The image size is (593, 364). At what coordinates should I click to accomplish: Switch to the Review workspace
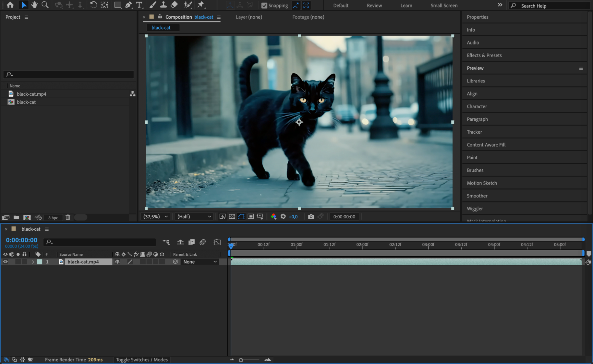[x=374, y=5]
